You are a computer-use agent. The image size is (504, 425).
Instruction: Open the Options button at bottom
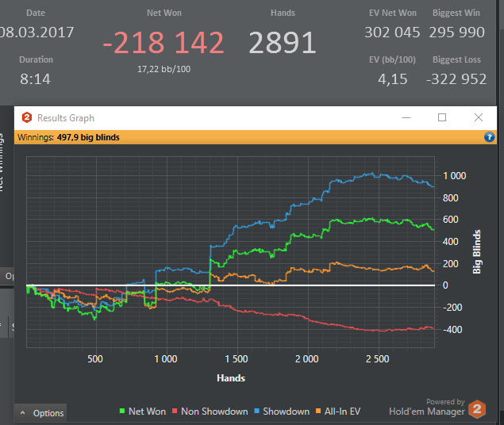pyautogui.click(x=40, y=413)
